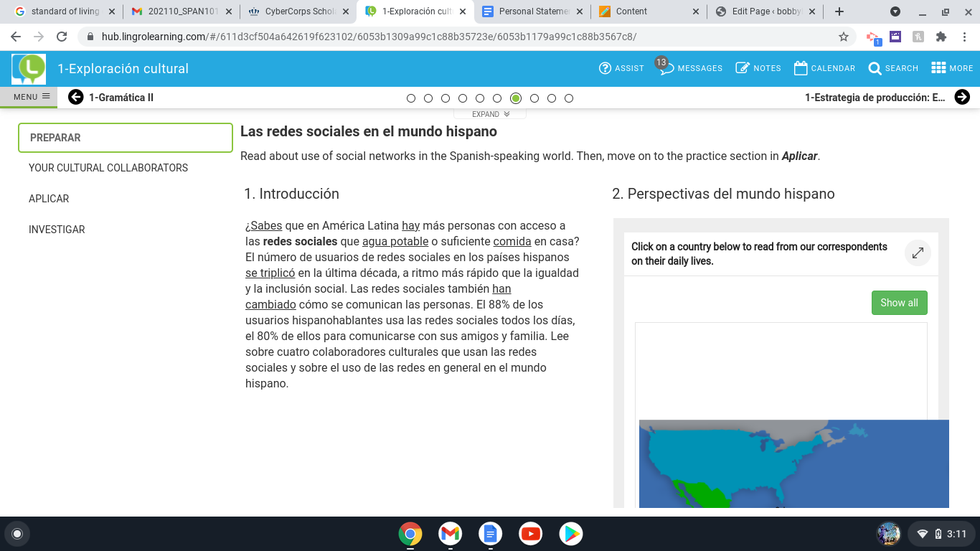The image size is (980, 551).
Task: Open YOUR CULTURAL COLLABORATORS section
Action: coord(108,168)
